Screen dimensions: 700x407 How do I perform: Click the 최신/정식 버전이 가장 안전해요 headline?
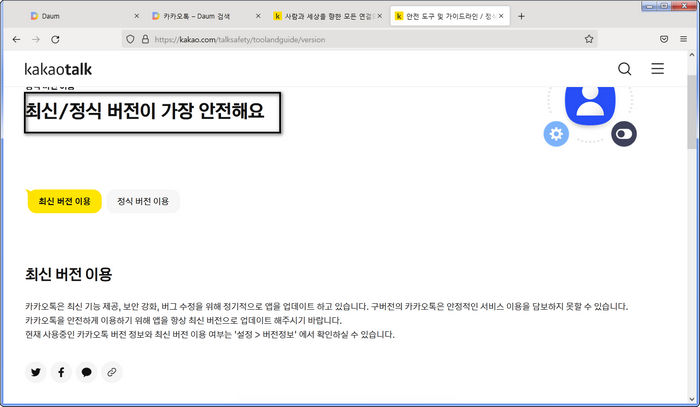pyautogui.click(x=145, y=111)
